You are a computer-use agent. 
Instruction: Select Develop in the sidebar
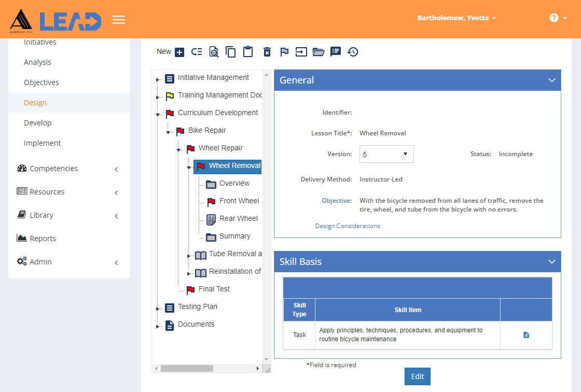tap(38, 123)
